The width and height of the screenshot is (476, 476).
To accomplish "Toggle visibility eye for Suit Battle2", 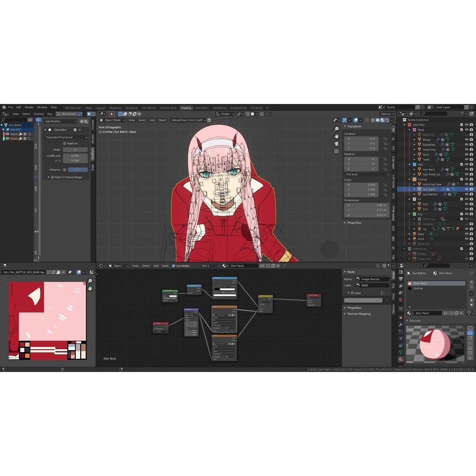I will 467,194.
